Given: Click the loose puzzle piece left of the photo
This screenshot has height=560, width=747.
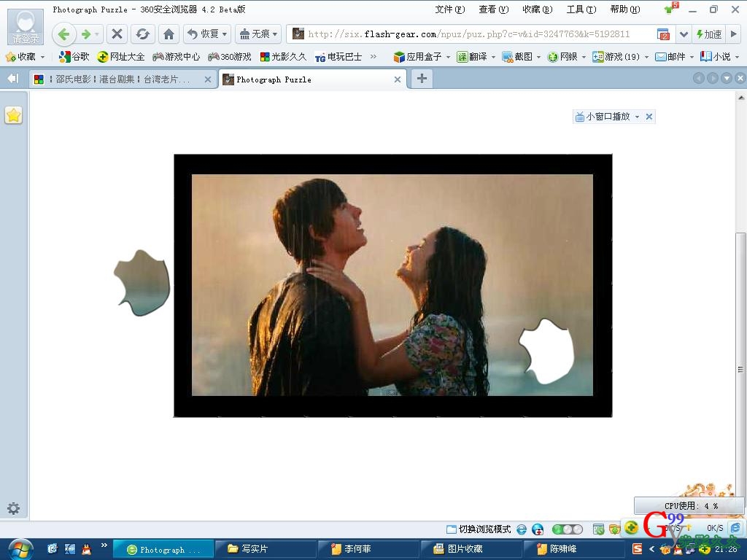Looking at the screenshot, I should coord(142,283).
